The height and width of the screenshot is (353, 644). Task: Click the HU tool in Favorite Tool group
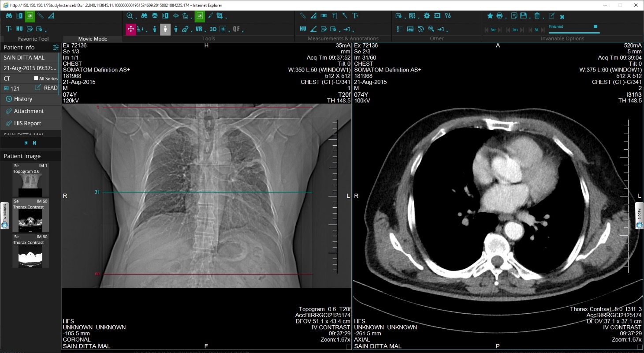click(19, 29)
